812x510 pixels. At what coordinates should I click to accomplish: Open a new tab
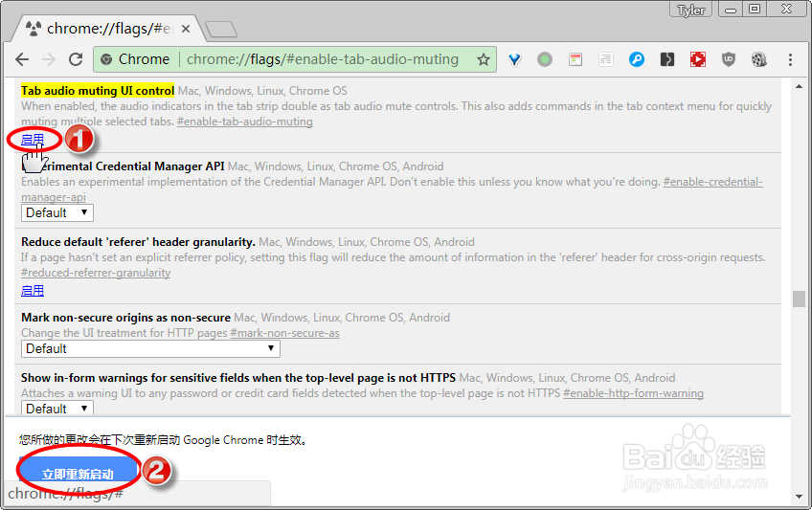click(221, 30)
